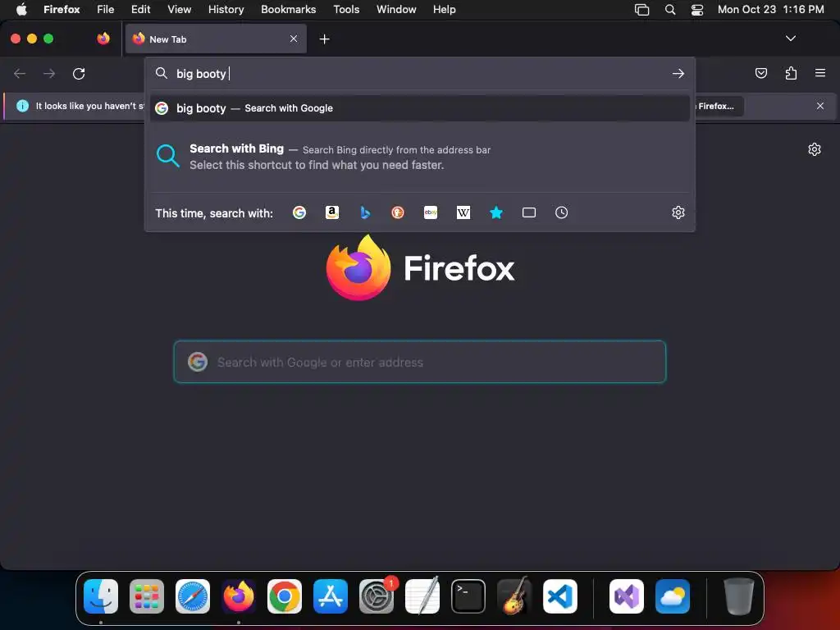
Task: Open the Firefox hamburger application menu
Action: click(820, 73)
